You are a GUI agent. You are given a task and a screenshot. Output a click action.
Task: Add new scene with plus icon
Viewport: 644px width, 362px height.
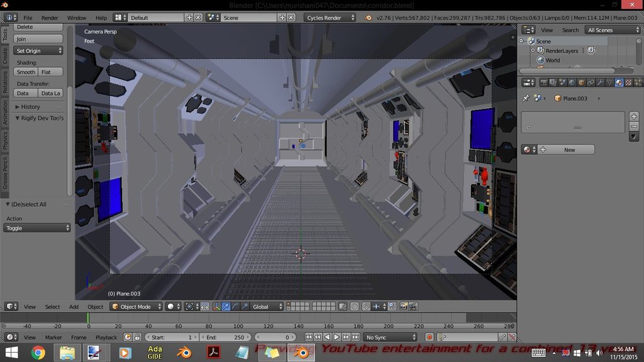282,17
